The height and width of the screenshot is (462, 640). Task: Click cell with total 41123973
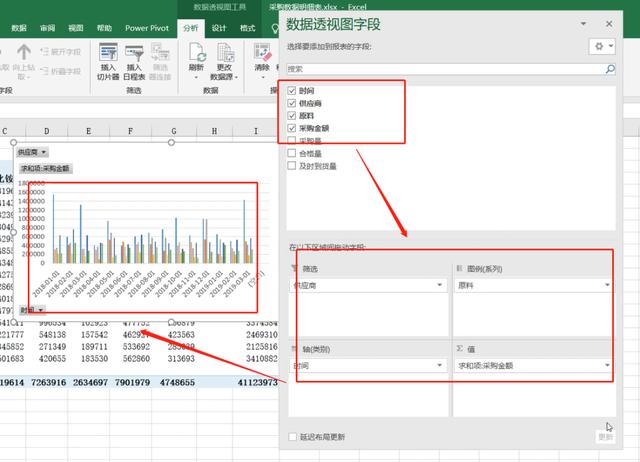click(258, 382)
